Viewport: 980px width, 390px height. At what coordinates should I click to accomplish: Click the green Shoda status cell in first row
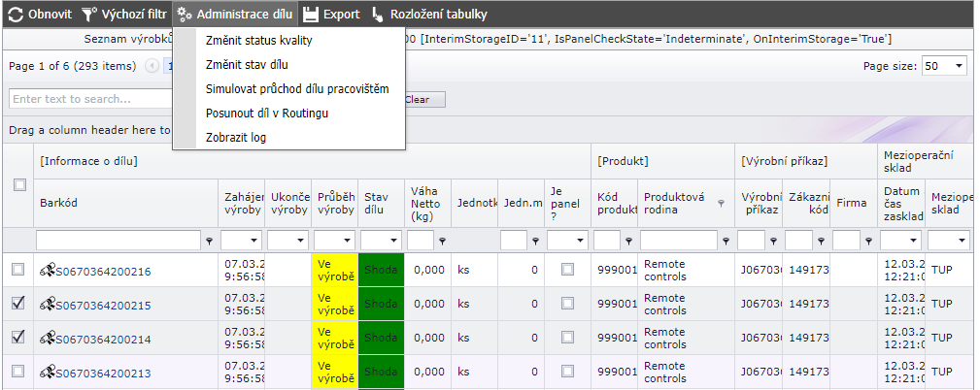point(381,271)
